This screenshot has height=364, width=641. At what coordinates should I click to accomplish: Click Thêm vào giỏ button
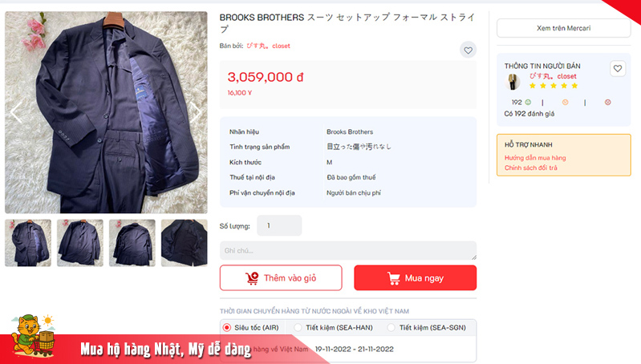click(x=281, y=277)
